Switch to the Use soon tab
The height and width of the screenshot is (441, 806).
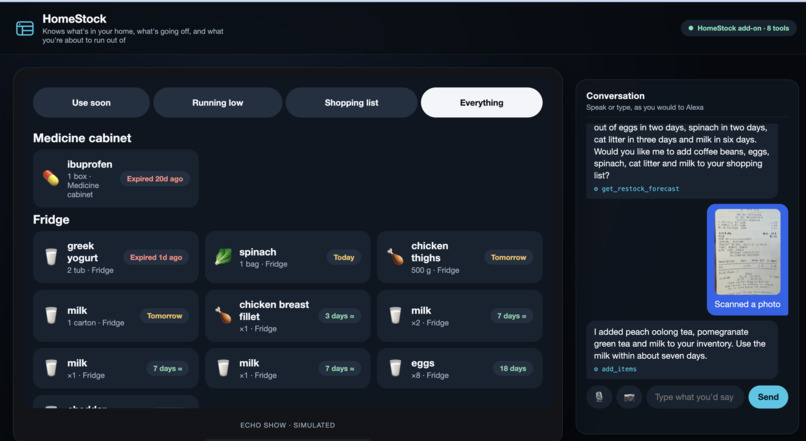(x=91, y=102)
